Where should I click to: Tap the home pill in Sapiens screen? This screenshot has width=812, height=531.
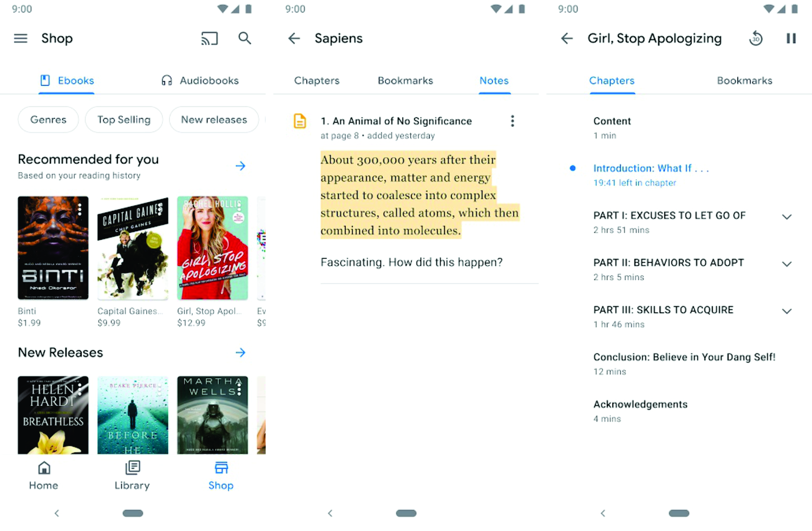[406, 513]
